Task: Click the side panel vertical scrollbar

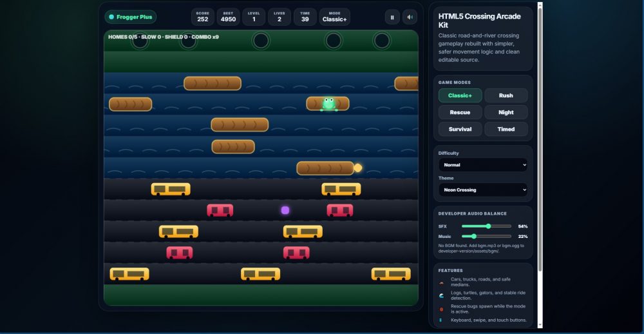Action: [x=540, y=139]
